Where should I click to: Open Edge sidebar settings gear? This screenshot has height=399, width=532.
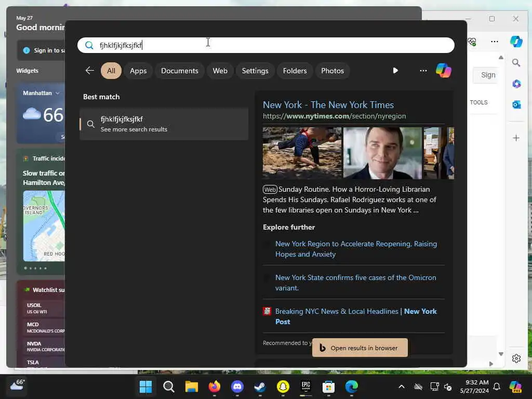(x=516, y=358)
